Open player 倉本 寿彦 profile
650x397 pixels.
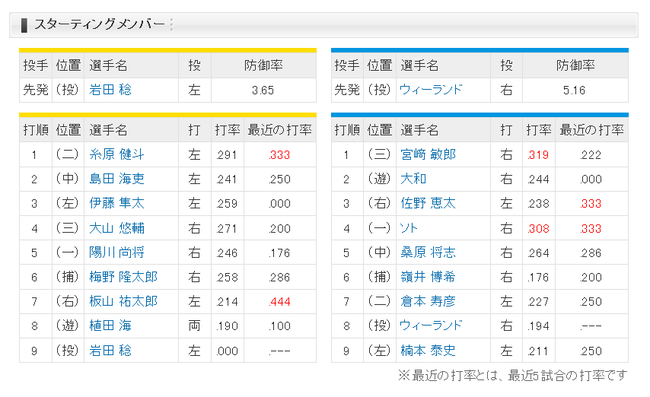pos(428,301)
